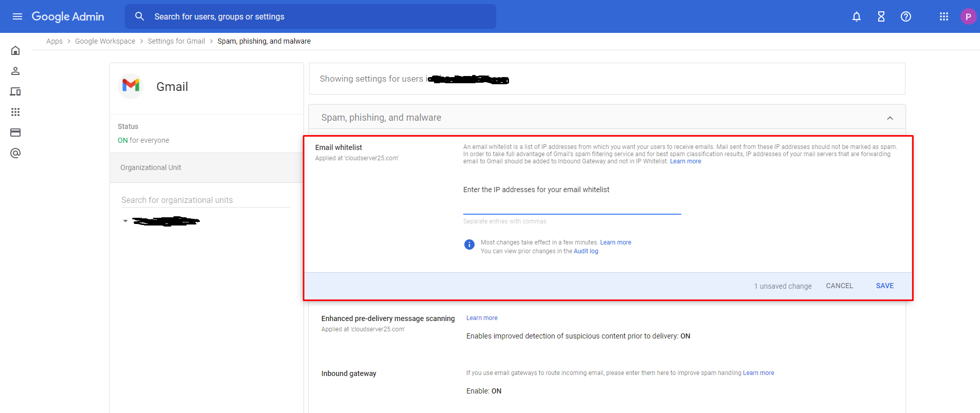This screenshot has height=413, width=980.
Task: Click the blue info icon
Action: (x=469, y=245)
